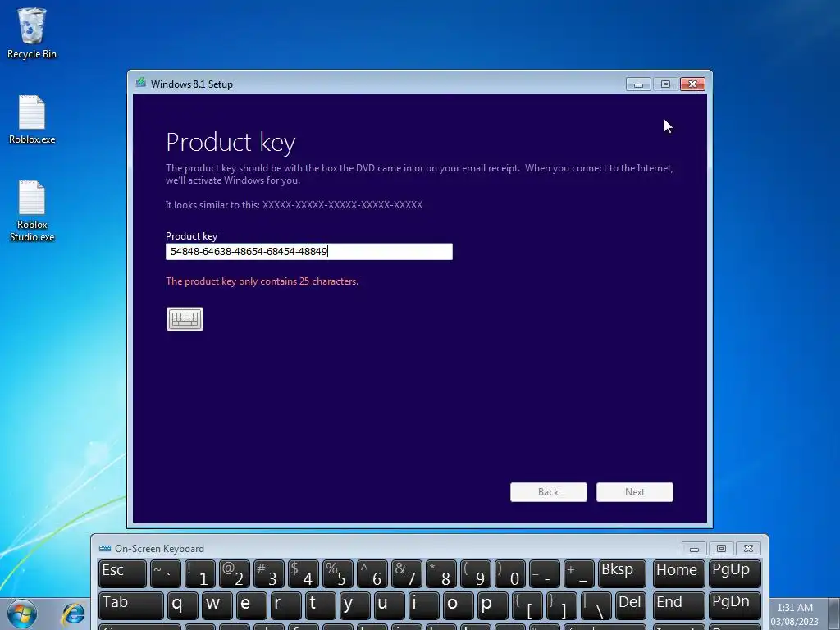Minimize the Windows 8.1 Setup window
Image resolution: width=840 pixels, height=630 pixels.
coord(638,84)
